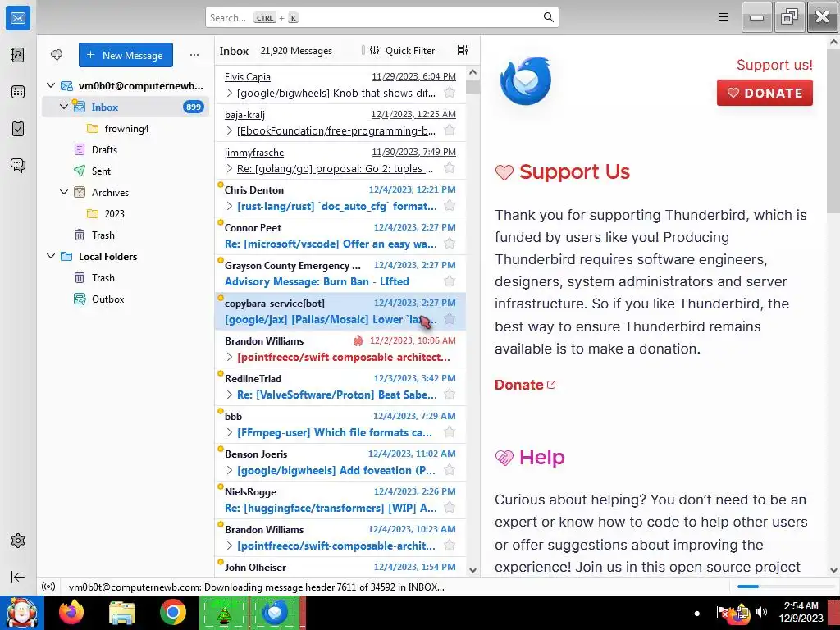This screenshot has width=840, height=630.
Task: Open File Explorer from the taskbar
Action: point(122,612)
